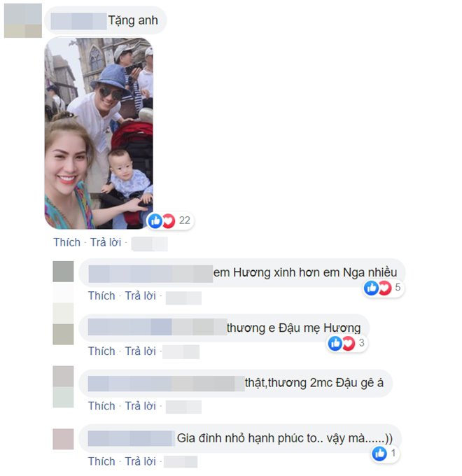Click Trả lời under thương 2mc Đậu comment
The image size is (462, 476).
[141, 406]
